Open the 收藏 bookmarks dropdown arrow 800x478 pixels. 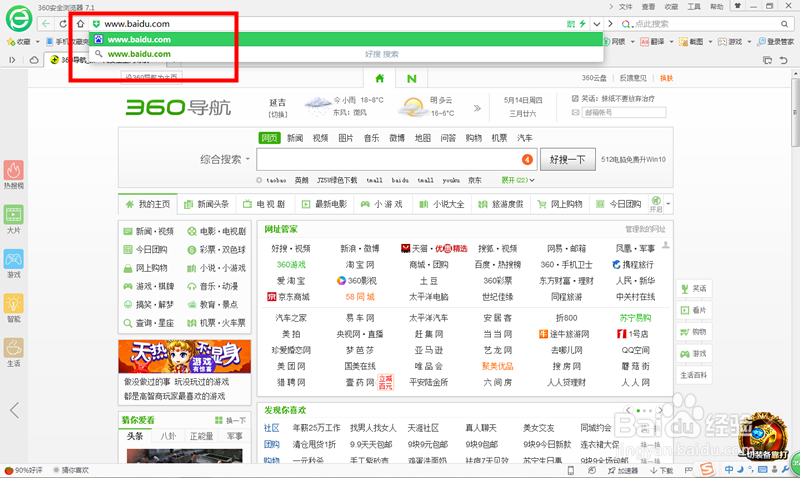tap(37, 42)
